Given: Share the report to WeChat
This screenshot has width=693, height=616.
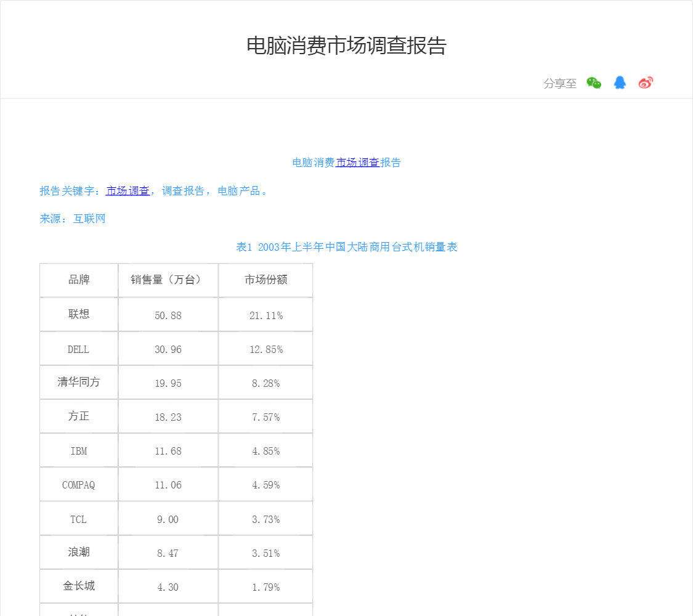Looking at the screenshot, I should point(594,83).
